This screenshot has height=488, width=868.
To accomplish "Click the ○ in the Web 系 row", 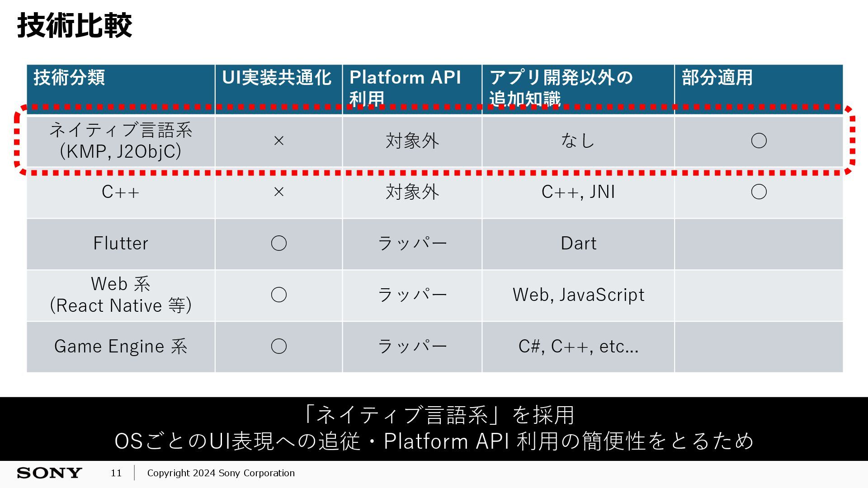I will [279, 295].
